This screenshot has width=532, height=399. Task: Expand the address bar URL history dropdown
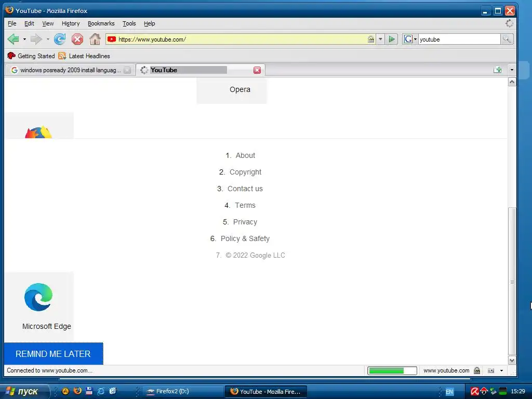(x=380, y=39)
